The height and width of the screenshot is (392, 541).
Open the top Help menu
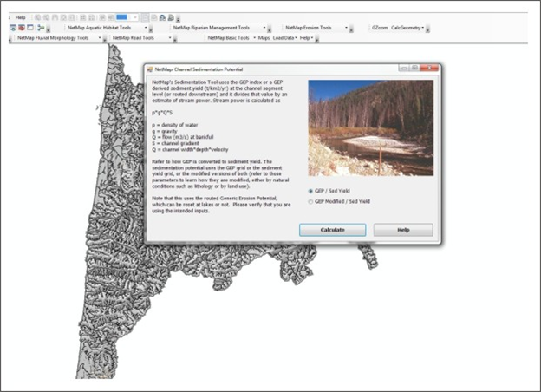(20, 17)
